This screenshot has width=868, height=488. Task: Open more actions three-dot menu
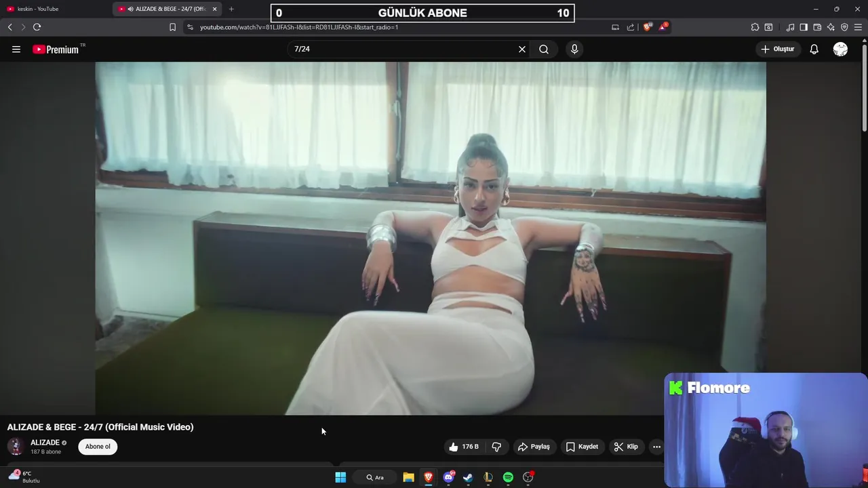click(656, 447)
